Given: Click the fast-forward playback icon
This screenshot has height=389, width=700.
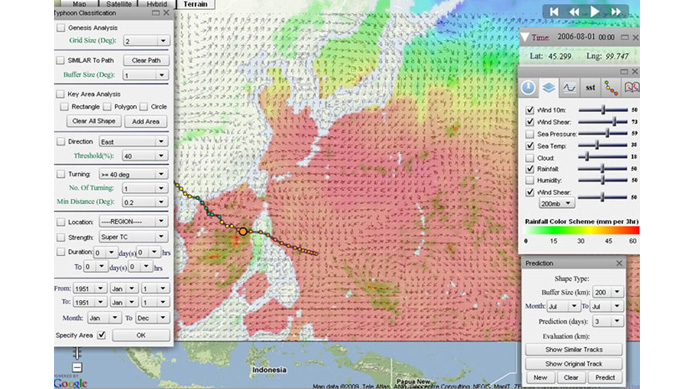Looking at the screenshot, I should click(x=616, y=12).
